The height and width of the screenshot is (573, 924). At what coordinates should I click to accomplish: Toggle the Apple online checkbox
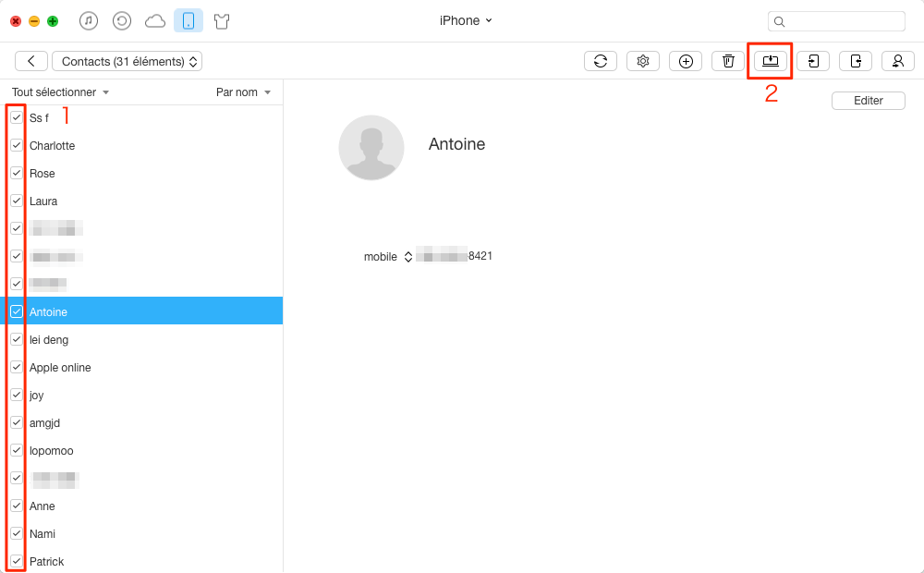17,367
